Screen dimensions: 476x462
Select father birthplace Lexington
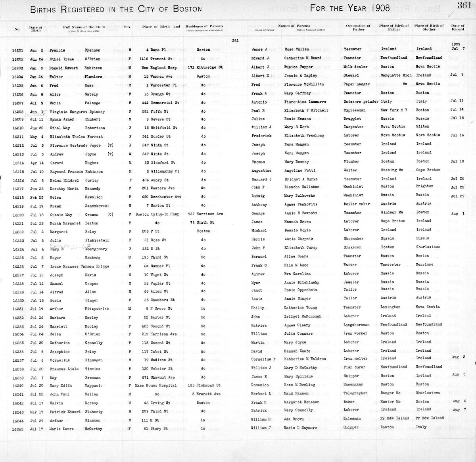click(x=390, y=307)
